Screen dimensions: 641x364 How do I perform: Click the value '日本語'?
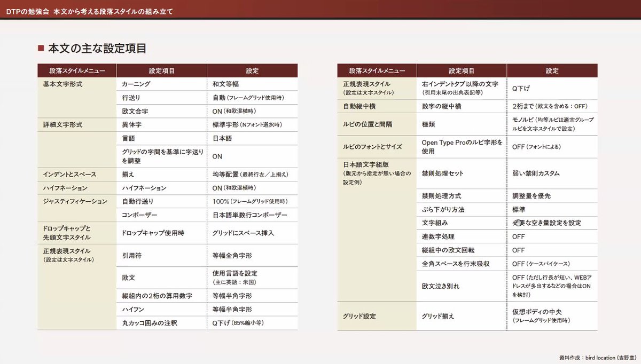(222, 138)
